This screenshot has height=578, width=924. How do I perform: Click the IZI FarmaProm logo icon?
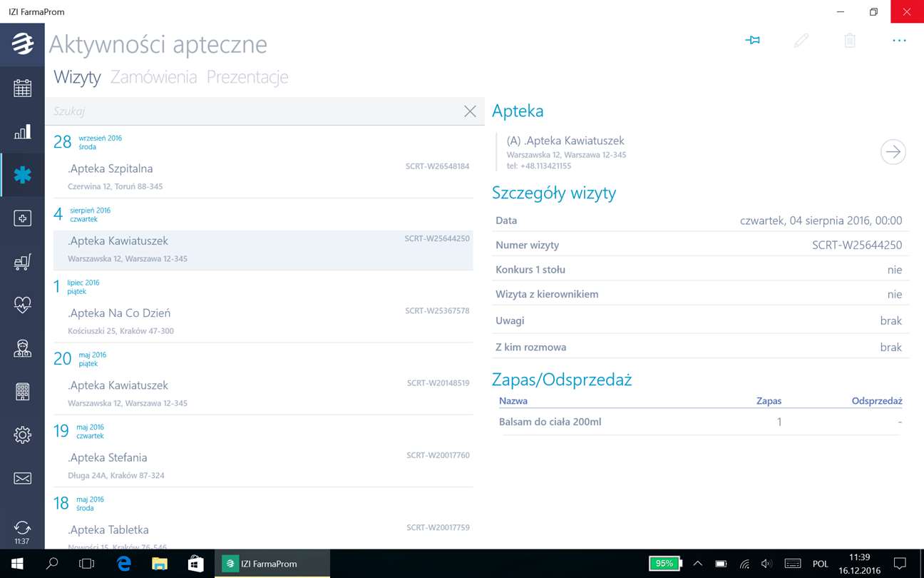coord(22,44)
